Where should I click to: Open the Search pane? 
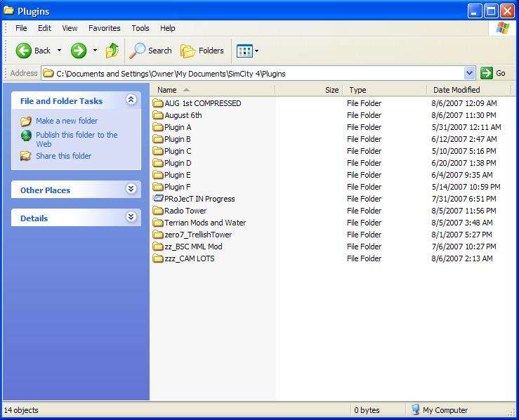tap(151, 51)
